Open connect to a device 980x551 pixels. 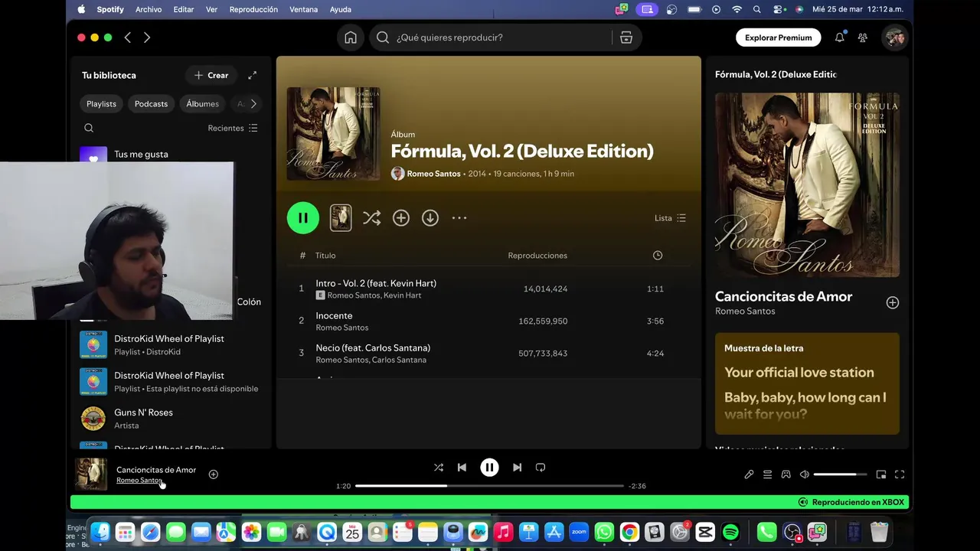click(x=786, y=474)
